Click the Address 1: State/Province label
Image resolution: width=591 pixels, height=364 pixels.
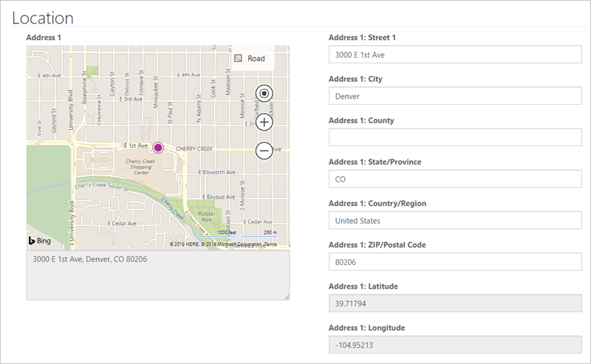375,162
